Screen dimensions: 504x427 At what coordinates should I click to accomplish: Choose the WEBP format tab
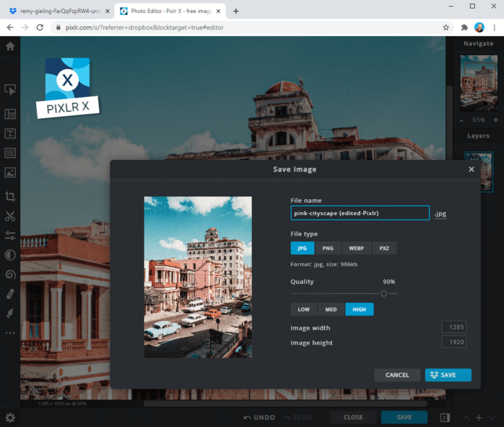(356, 249)
